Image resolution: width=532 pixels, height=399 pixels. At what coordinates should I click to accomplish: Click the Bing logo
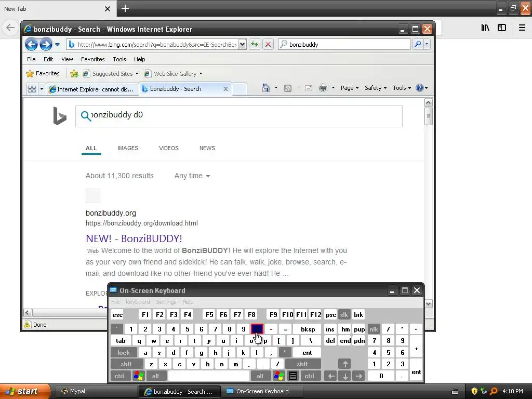pos(60,116)
